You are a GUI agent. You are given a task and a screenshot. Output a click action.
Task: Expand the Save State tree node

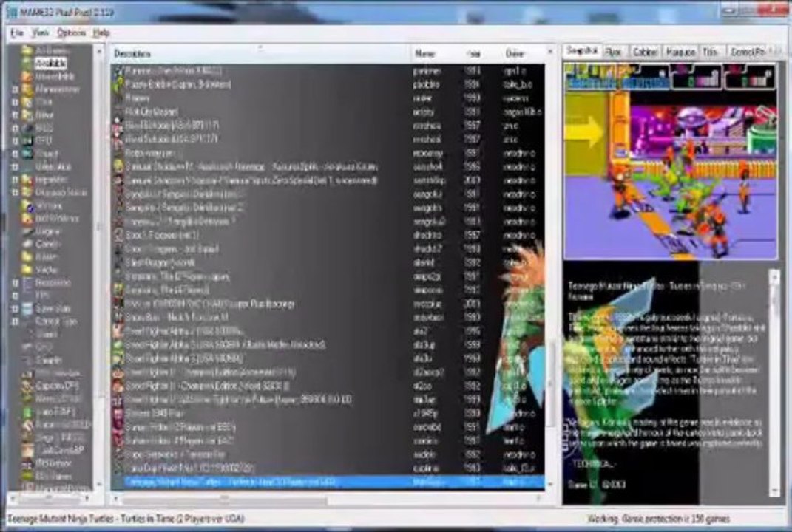click(15, 308)
